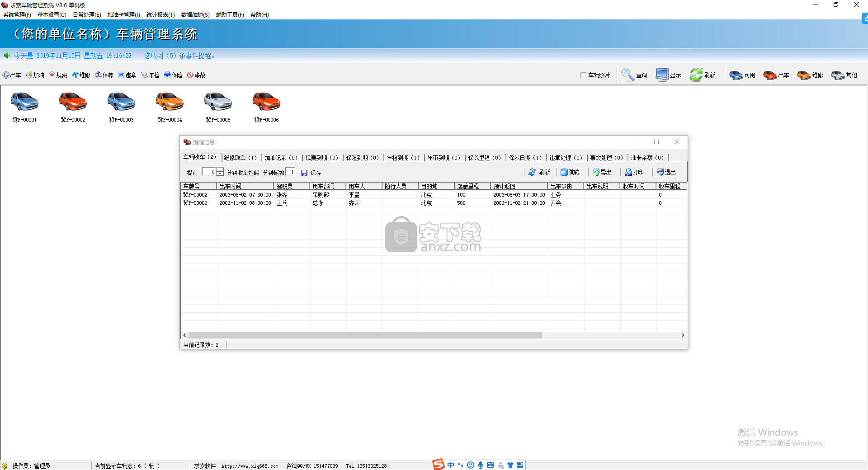Open the 系统管理(F) menu

pos(17,15)
